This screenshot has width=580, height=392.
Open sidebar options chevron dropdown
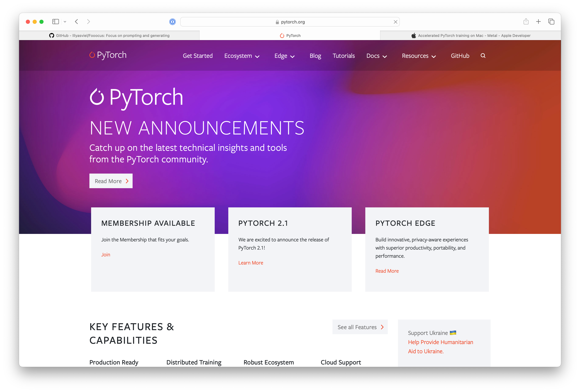click(x=65, y=22)
